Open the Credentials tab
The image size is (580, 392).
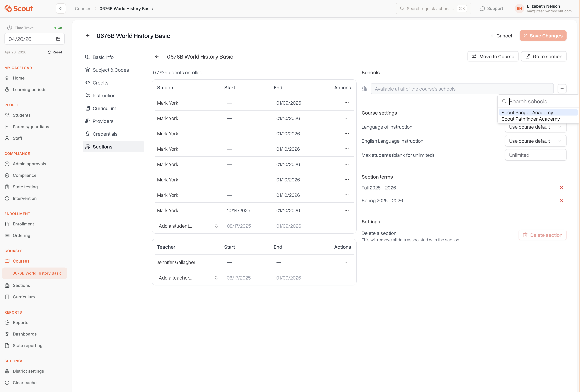point(105,134)
